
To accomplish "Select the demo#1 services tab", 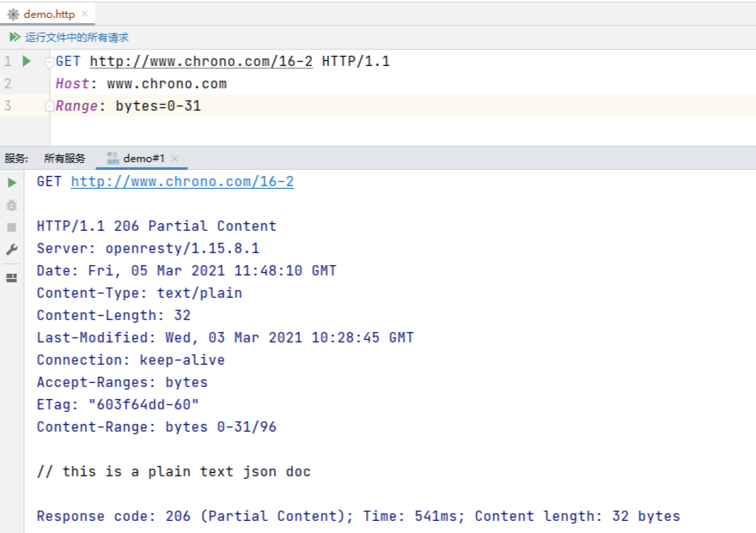I will click(143, 159).
